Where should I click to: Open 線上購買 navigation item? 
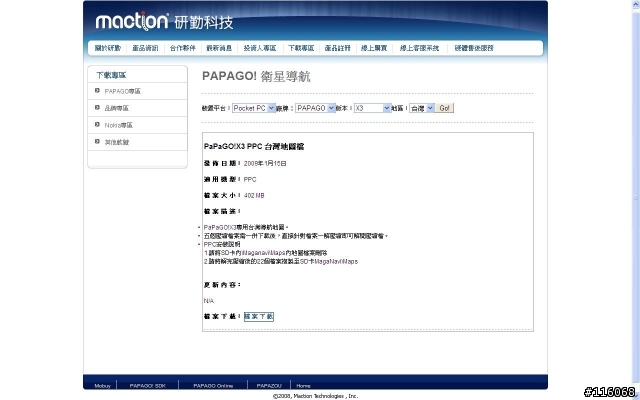(x=374, y=48)
